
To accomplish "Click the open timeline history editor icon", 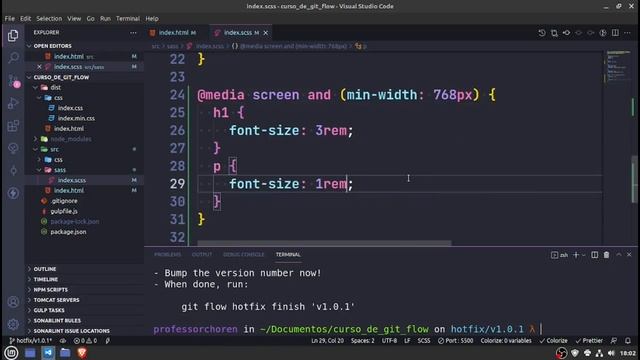I will click(542, 33).
